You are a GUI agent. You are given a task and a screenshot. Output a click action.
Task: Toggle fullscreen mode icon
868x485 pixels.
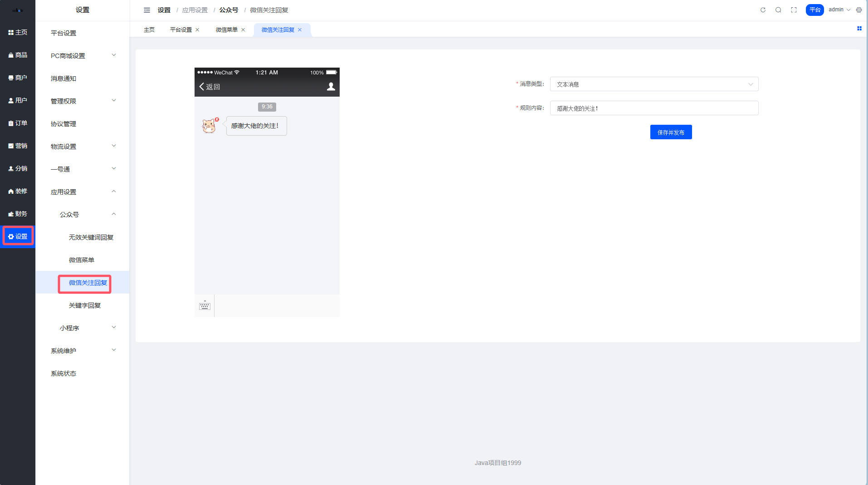(794, 10)
